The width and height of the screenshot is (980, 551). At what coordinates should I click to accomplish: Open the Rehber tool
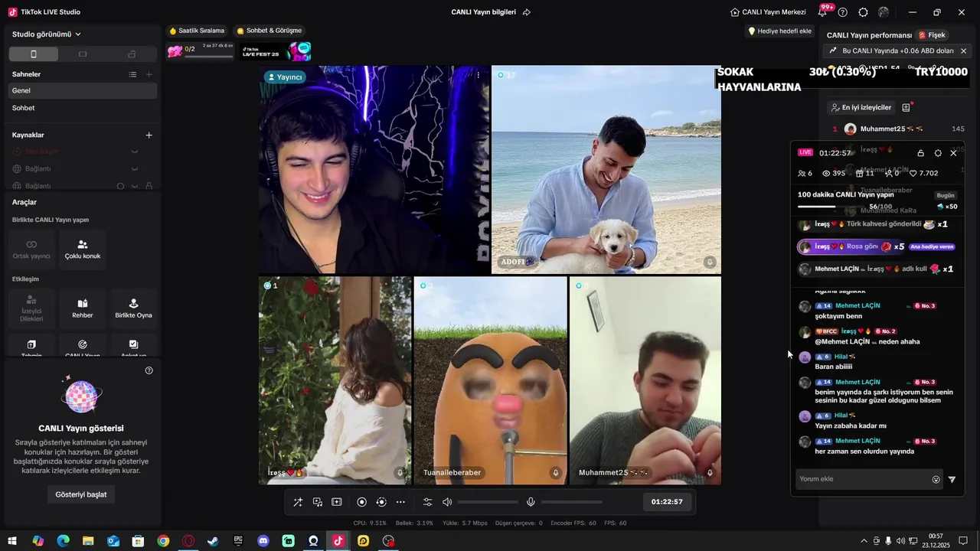(x=83, y=308)
